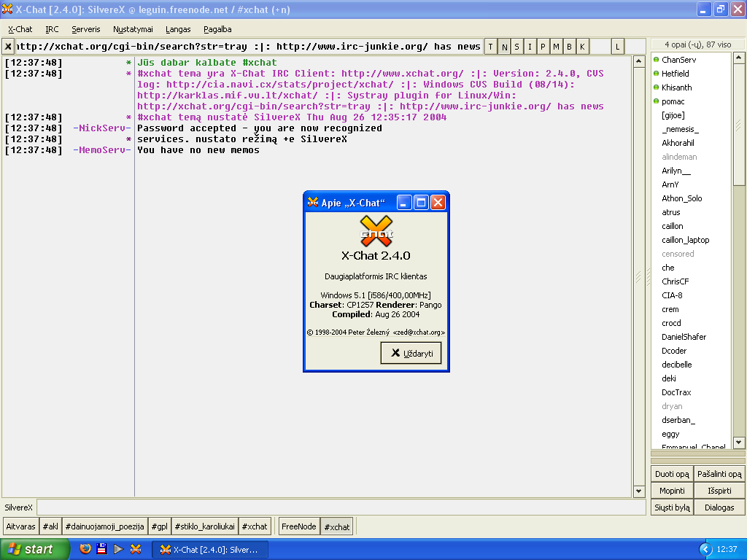Switch to the #akl channel tab

pyautogui.click(x=50, y=526)
